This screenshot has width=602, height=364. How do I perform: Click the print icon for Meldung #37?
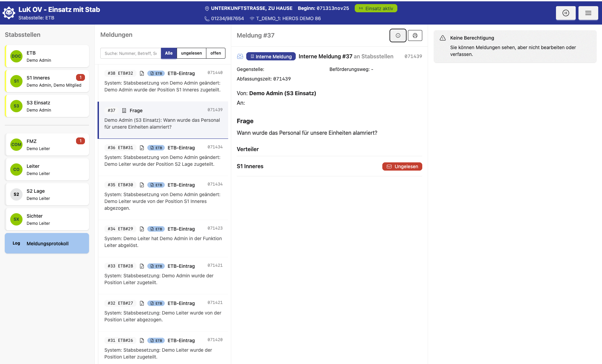coord(415,35)
